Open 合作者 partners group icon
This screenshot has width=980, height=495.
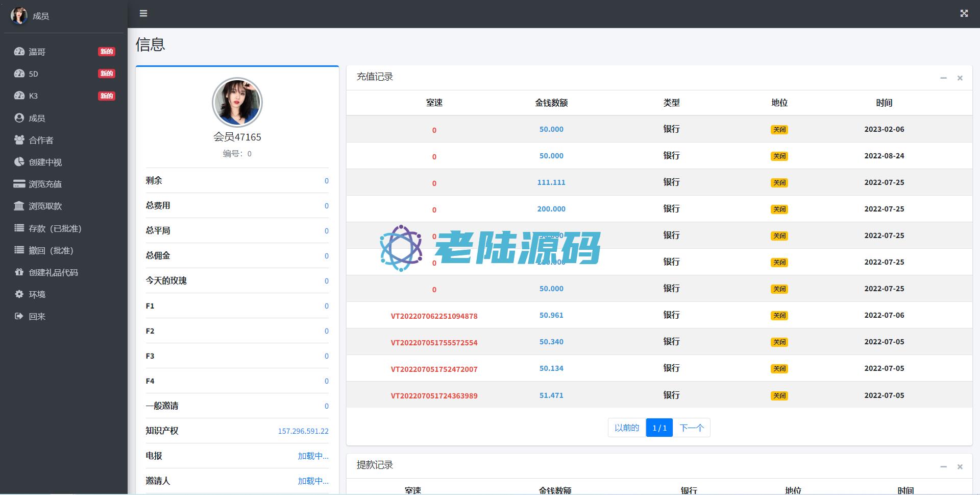19,140
